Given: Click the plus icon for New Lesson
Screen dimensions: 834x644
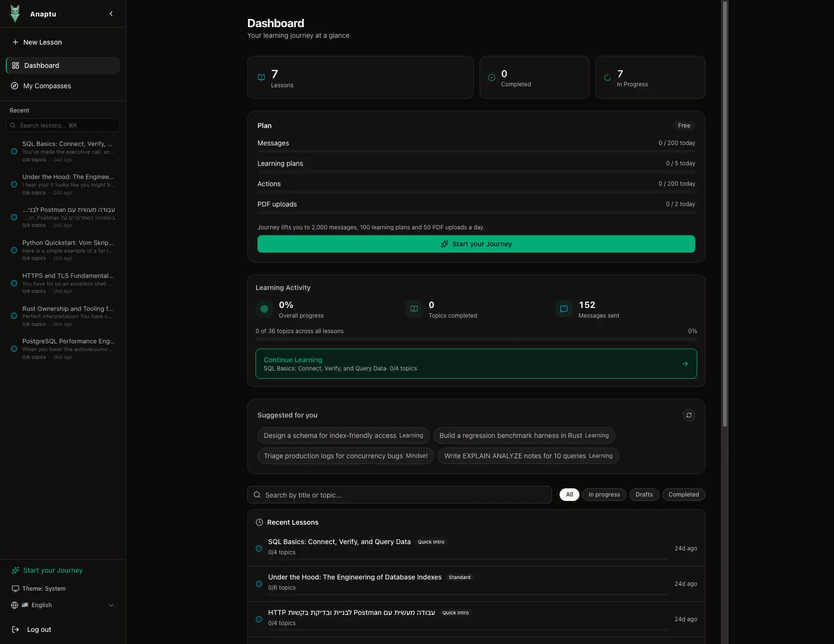Looking at the screenshot, I should pyautogui.click(x=16, y=42).
